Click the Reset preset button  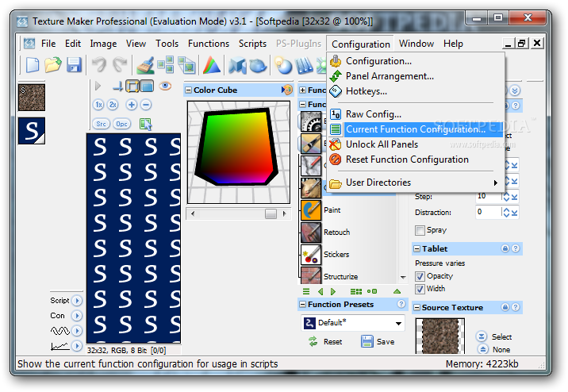325,342
